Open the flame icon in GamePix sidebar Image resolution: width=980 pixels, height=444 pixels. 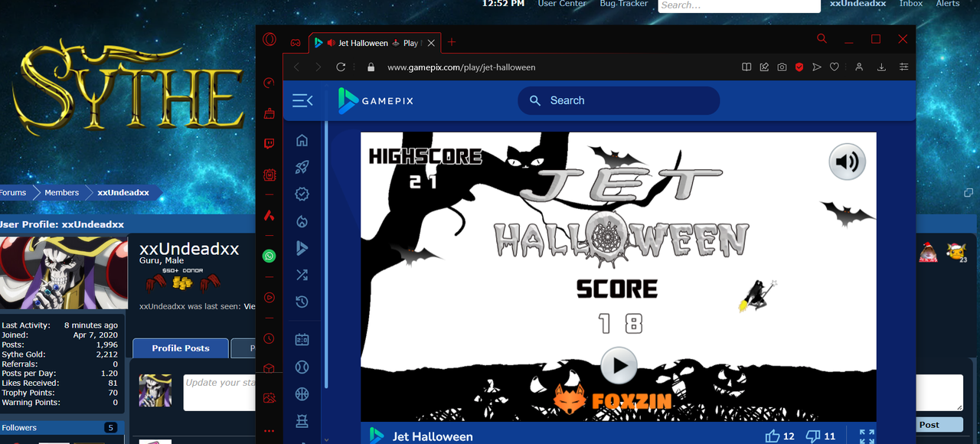[302, 221]
